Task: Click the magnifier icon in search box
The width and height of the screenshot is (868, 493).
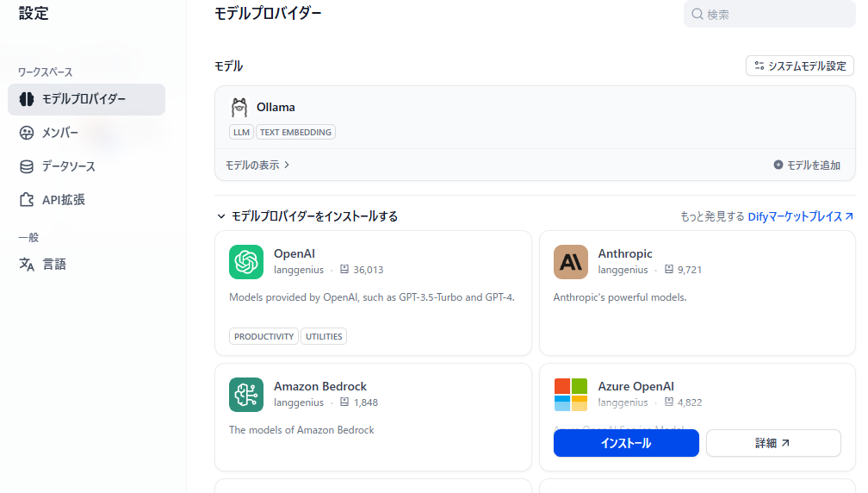Action: pyautogui.click(x=697, y=15)
